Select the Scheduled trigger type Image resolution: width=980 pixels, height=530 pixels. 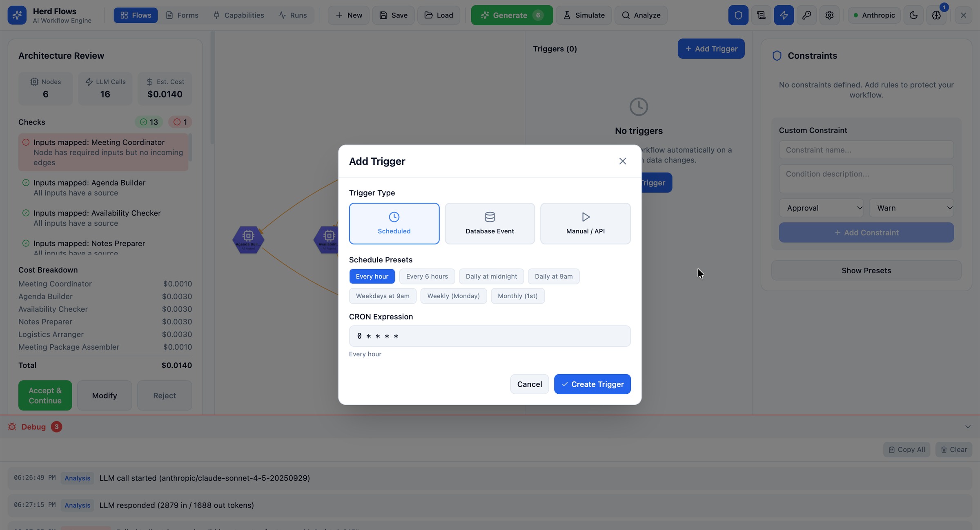pyautogui.click(x=394, y=224)
